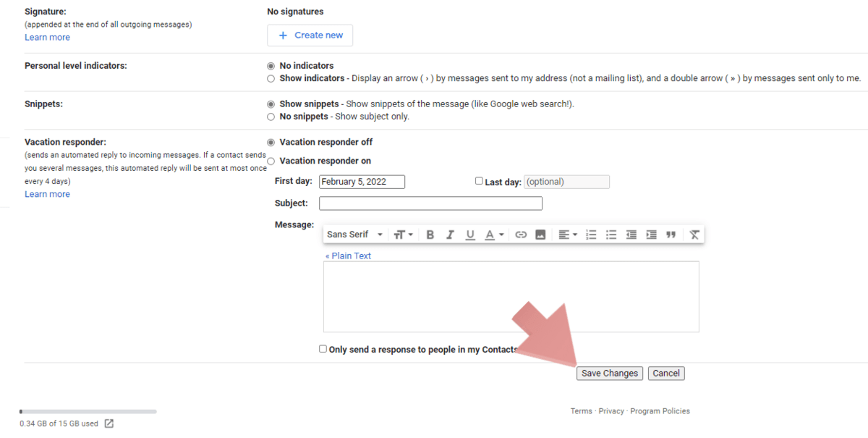Click inside the vacation message body

[511, 296]
